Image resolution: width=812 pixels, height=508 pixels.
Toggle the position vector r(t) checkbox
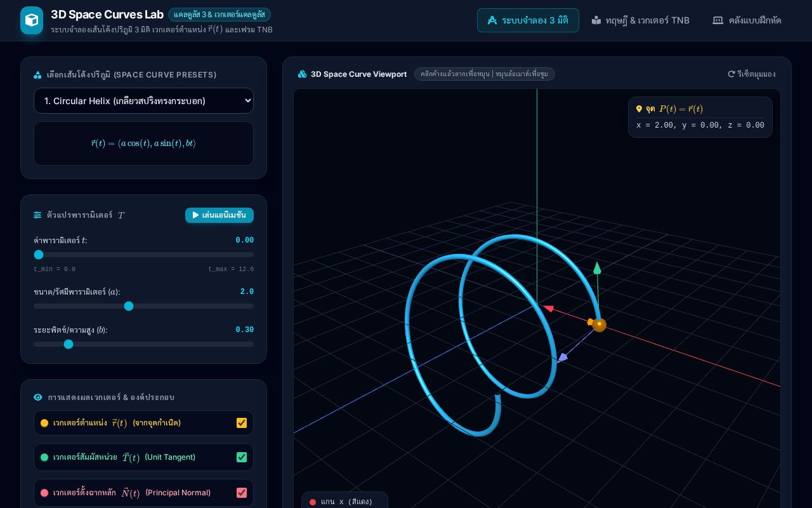coord(242,423)
